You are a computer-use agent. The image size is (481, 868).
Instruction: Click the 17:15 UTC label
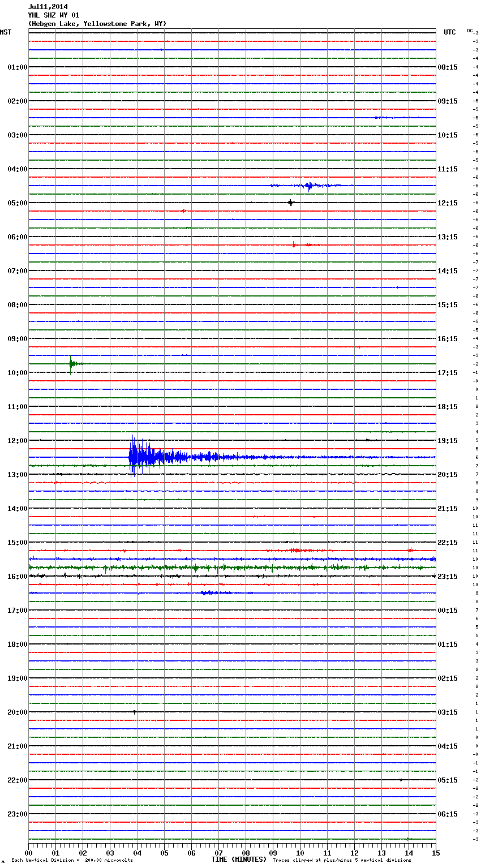click(x=448, y=373)
